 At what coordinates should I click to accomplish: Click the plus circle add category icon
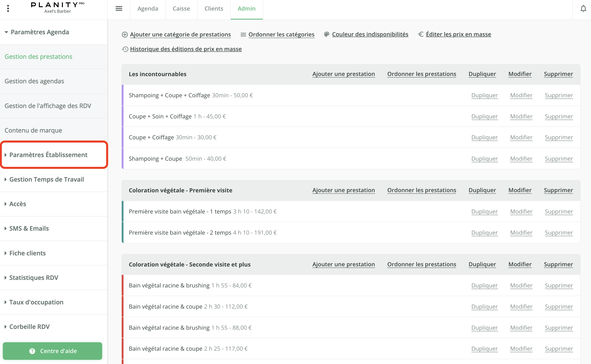tap(125, 35)
